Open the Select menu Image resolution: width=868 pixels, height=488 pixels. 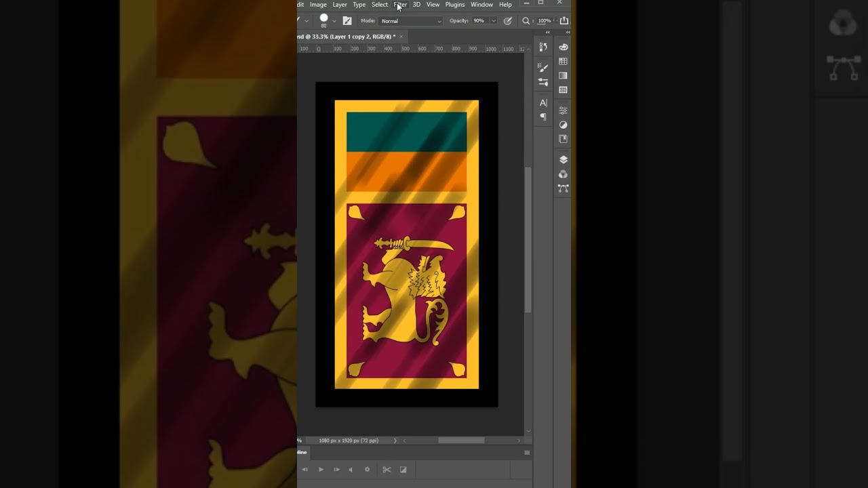380,5
